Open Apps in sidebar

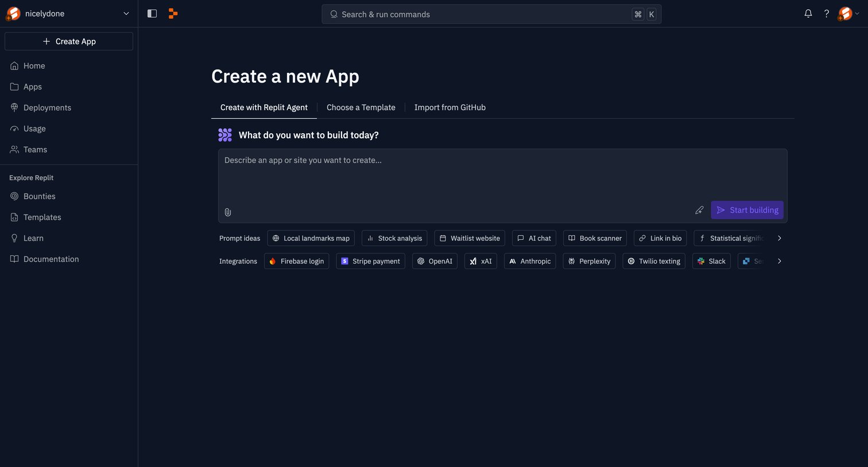click(69, 87)
